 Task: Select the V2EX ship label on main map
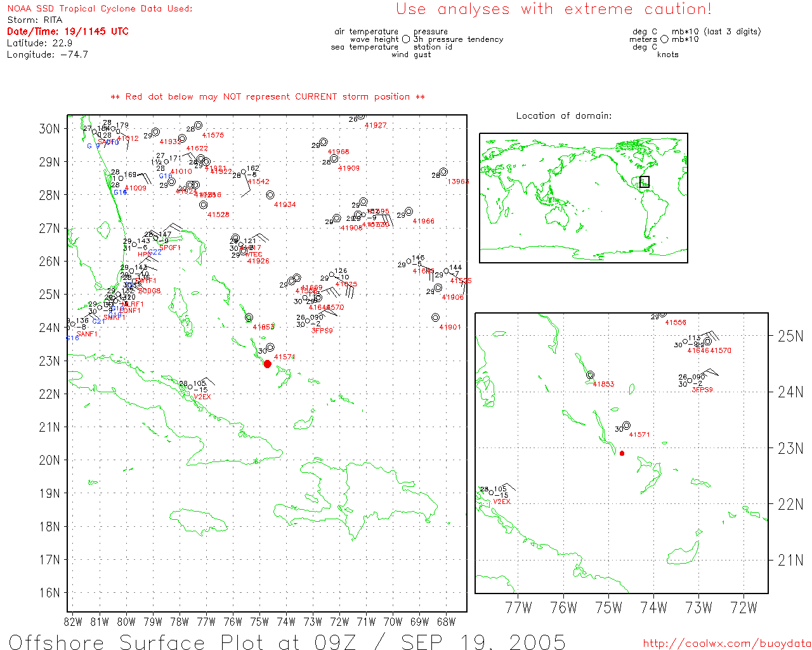click(x=202, y=397)
